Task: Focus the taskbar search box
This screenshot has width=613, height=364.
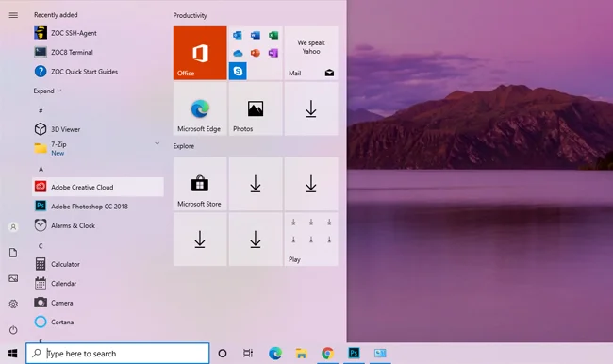Action: click(118, 354)
